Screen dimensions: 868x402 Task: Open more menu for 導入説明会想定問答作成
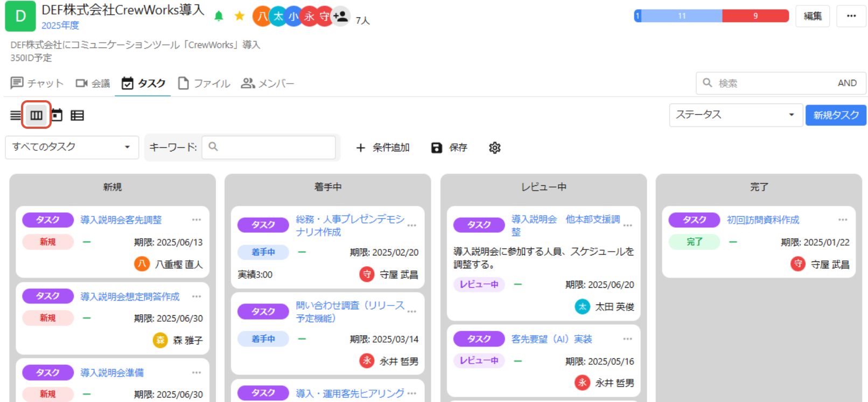tap(197, 296)
